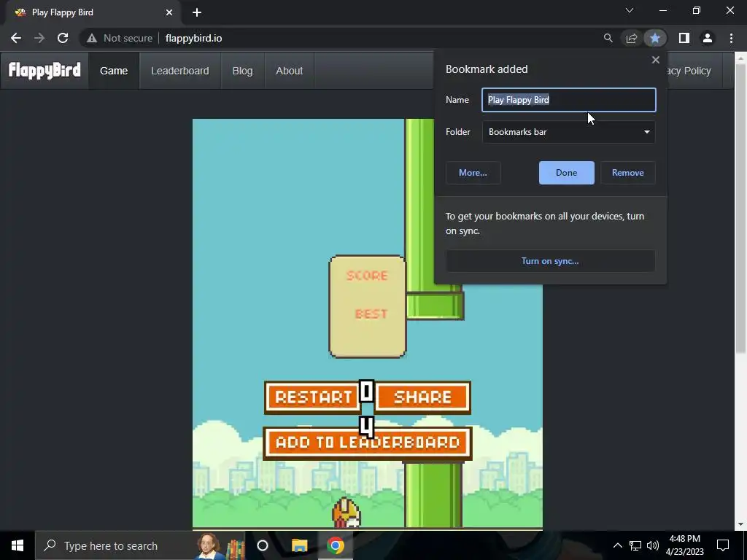This screenshot has width=747, height=560.
Task: Close the Play Flappy Bird tab
Action: 169,12
